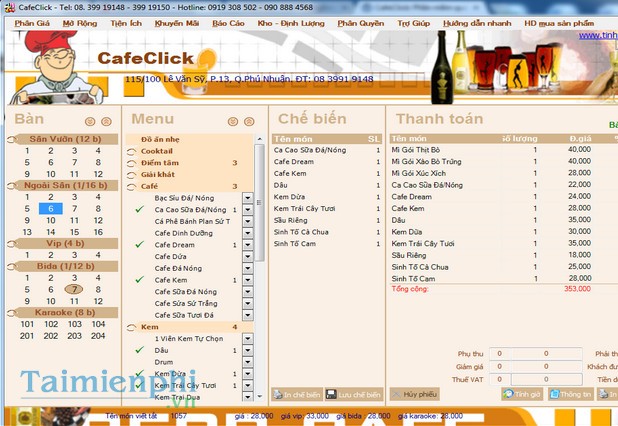Click the Thông tin info icon
Viewport: 618px width, 426px height.
click(x=555, y=394)
